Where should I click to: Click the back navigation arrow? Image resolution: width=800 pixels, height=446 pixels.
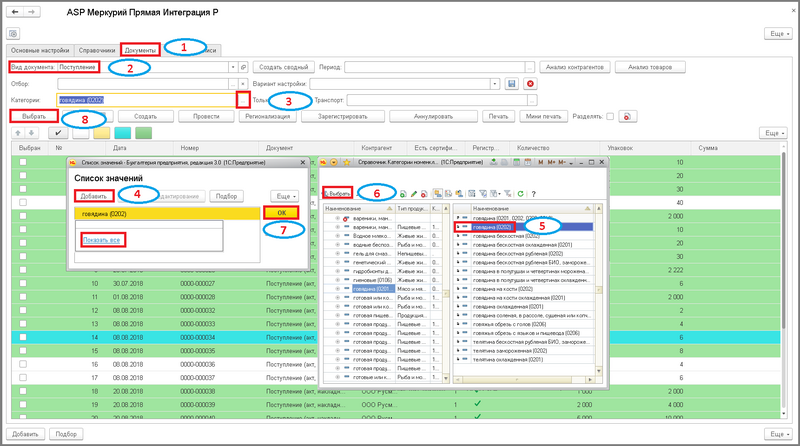pyautogui.click(x=15, y=12)
